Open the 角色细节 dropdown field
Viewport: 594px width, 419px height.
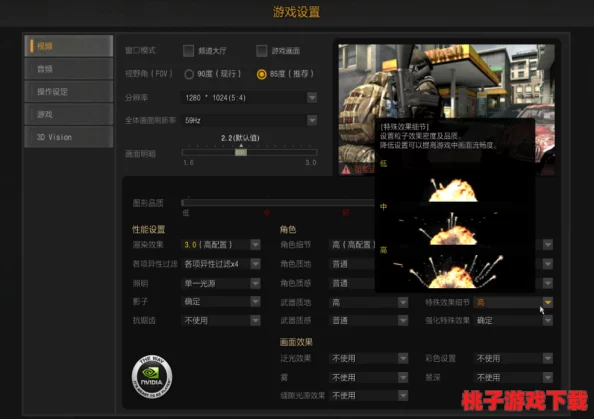pos(352,245)
